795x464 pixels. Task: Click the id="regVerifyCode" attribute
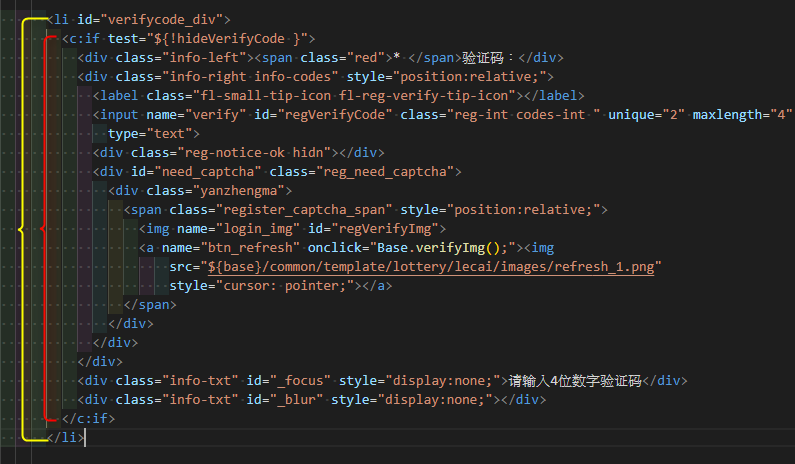[x=323, y=115]
